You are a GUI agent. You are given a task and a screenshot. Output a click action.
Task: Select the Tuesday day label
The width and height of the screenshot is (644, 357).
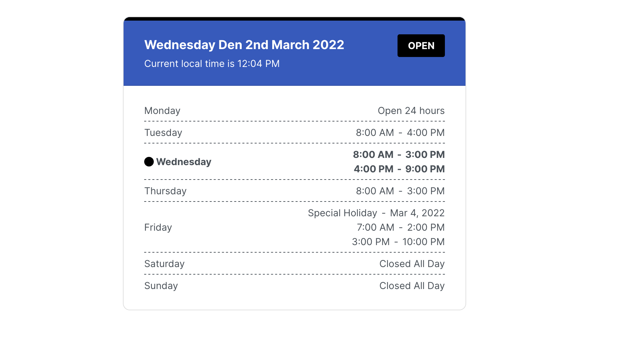[163, 133]
